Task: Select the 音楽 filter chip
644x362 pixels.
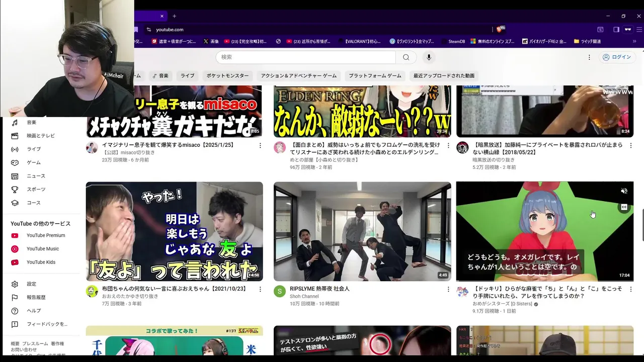Action: tap(160, 76)
